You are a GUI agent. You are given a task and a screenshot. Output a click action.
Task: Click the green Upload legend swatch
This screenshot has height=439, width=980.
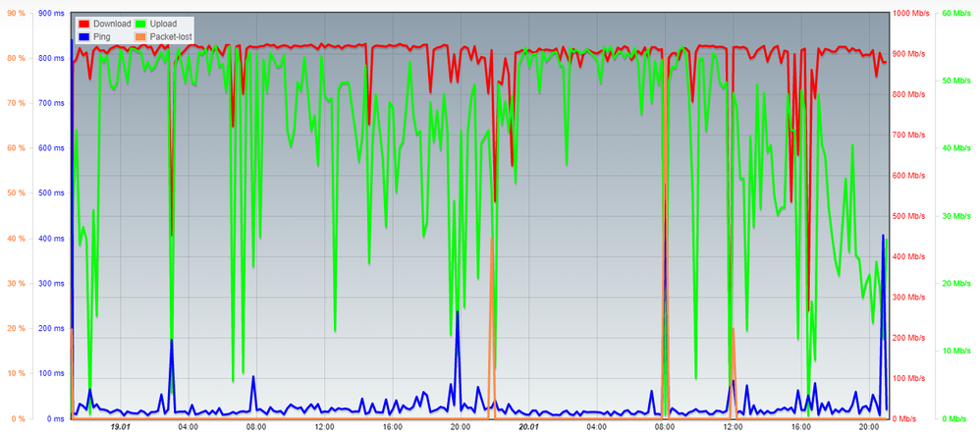pos(141,25)
